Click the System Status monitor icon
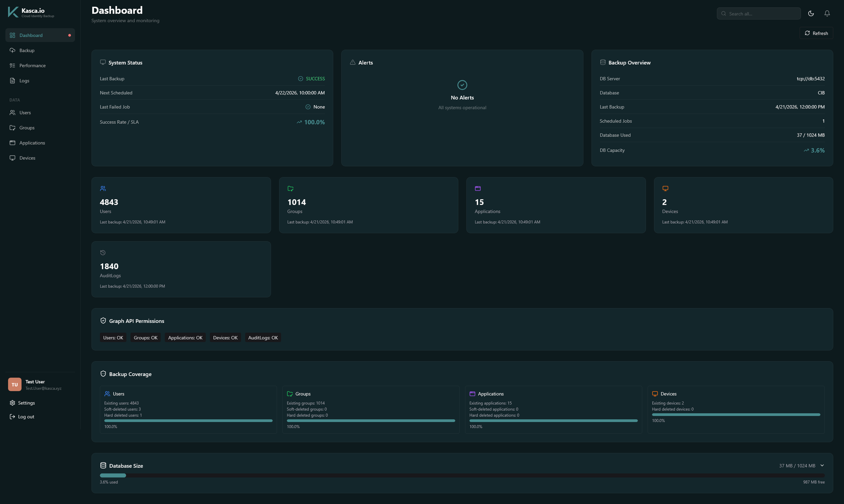The height and width of the screenshot is (504, 844). pos(103,62)
